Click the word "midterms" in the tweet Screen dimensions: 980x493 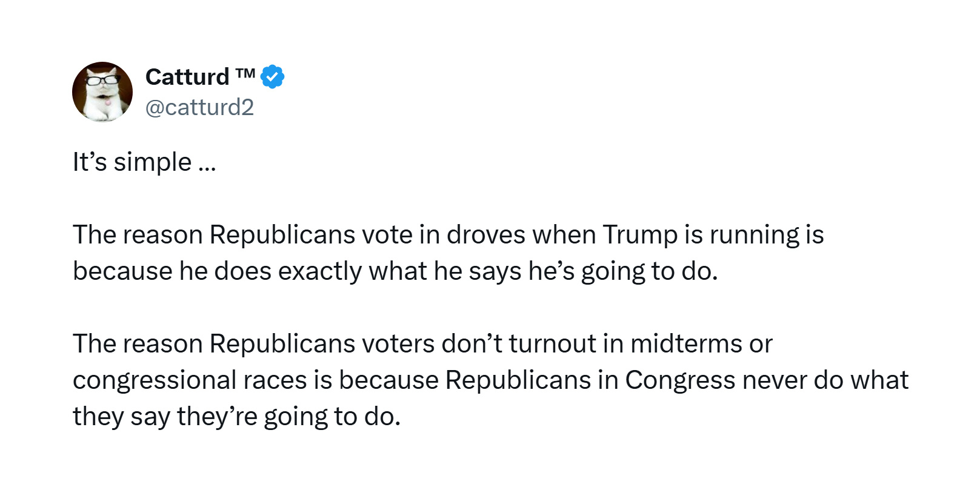(686, 344)
